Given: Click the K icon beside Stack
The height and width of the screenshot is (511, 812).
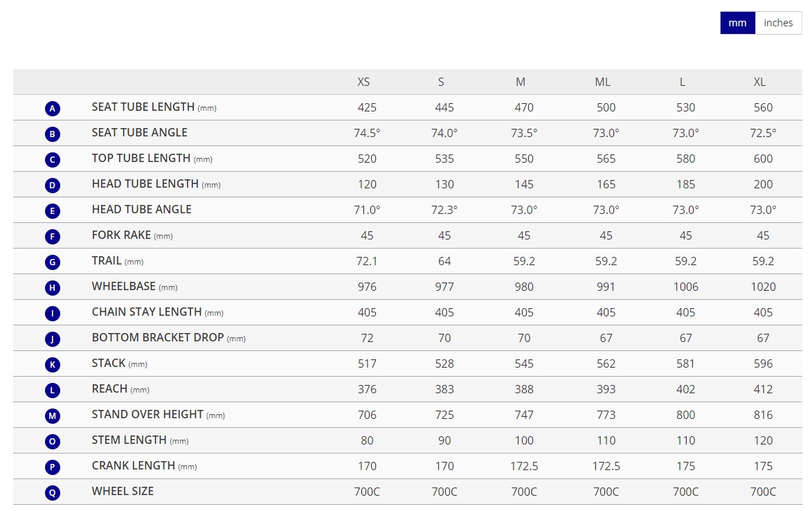Looking at the screenshot, I should (x=53, y=365).
